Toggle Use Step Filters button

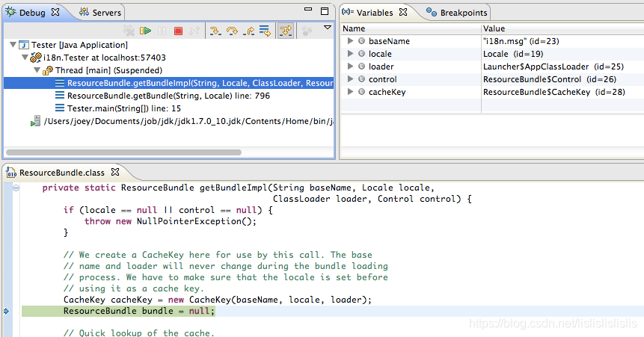[x=286, y=31]
